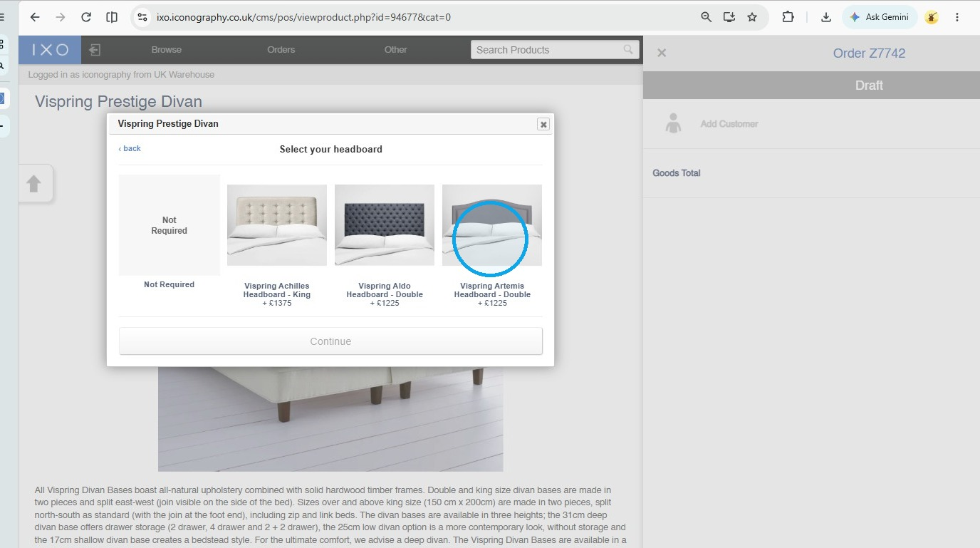Click the Vispring Prestige Divan dialog title
980x548 pixels.
coord(168,123)
